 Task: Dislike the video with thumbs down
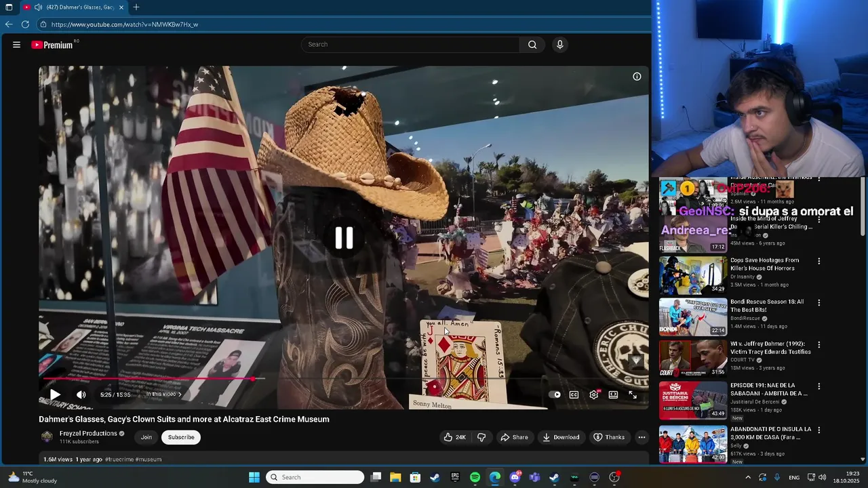481,437
